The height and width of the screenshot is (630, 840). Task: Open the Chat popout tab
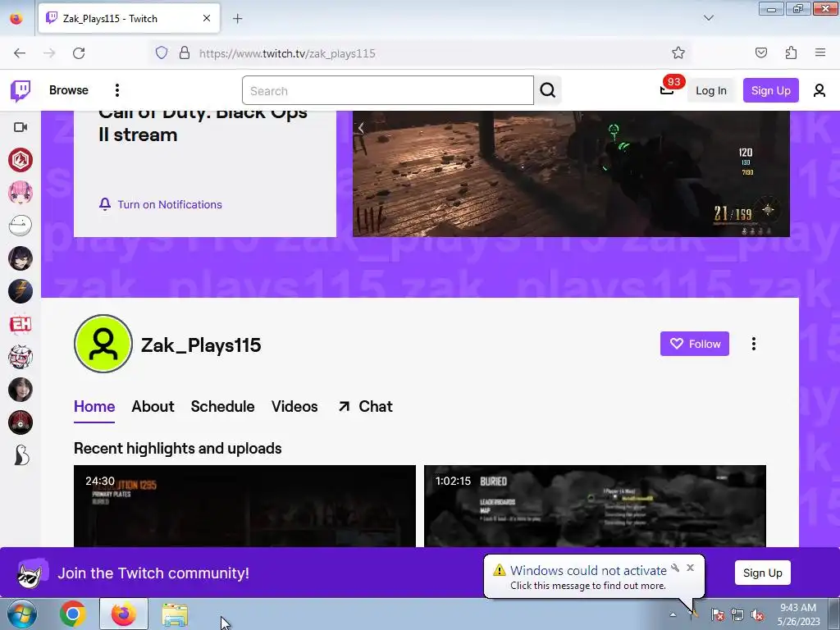coord(365,407)
